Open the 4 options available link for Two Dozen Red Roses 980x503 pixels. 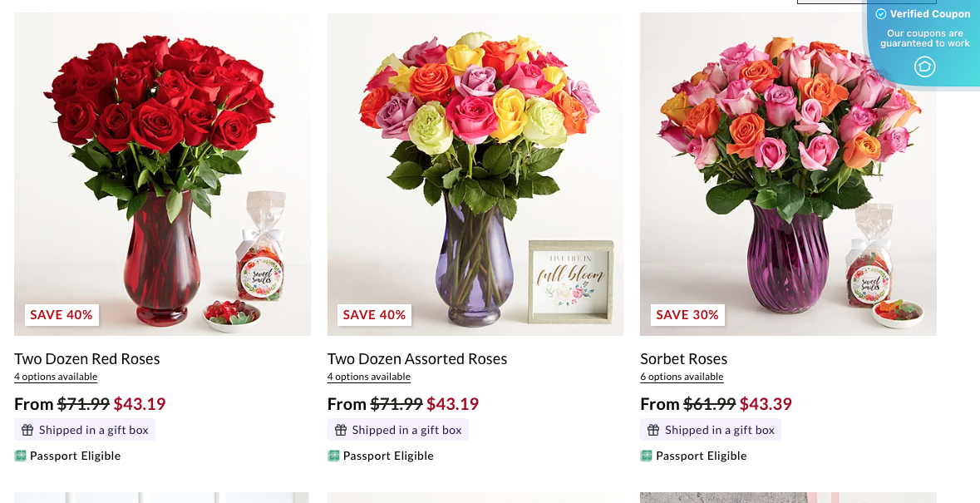[x=56, y=377]
